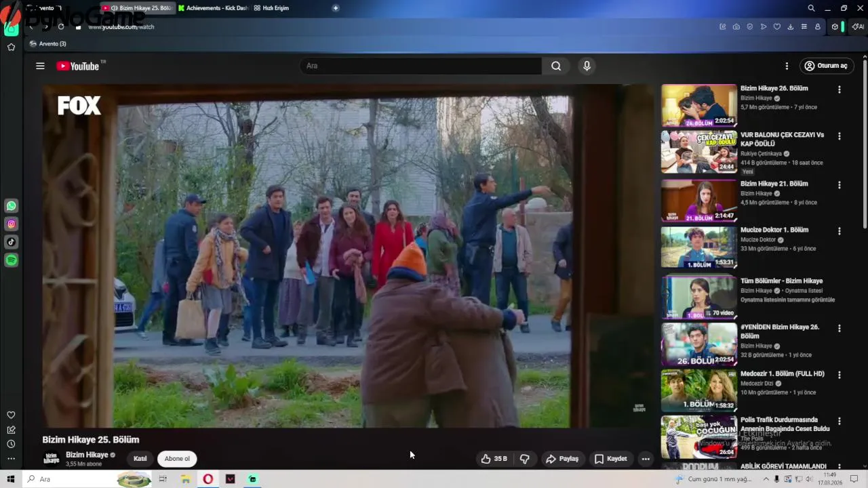
Task: Open Tüm Bölümler - Bizim Hikaye playlist title
Action: point(781,281)
